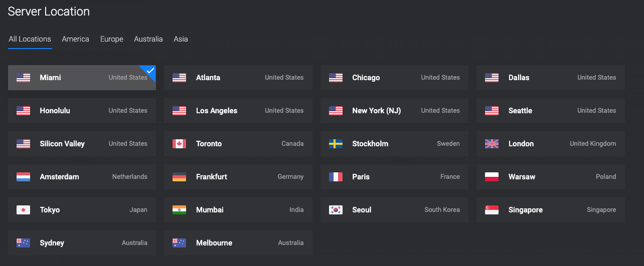The image size is (644, 266).
Task: Open the Europe locations tab
Action: (112, 39)
